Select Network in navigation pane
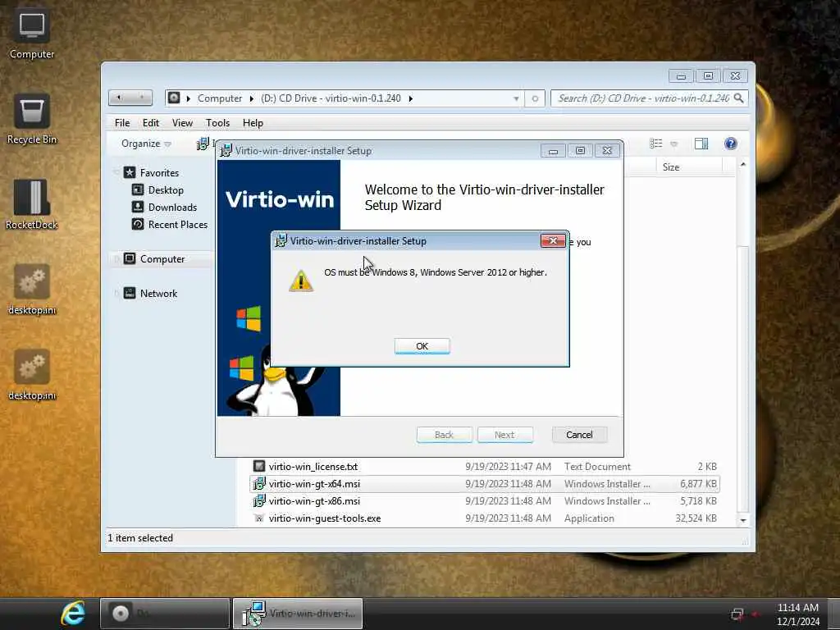Viewport: 840px width, 630px height. [158, 293]
